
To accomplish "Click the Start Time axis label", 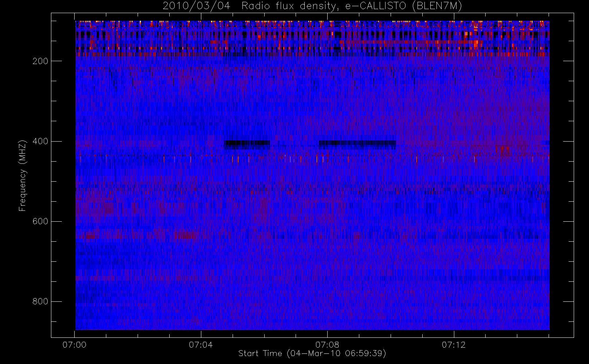I will (312, 353).
